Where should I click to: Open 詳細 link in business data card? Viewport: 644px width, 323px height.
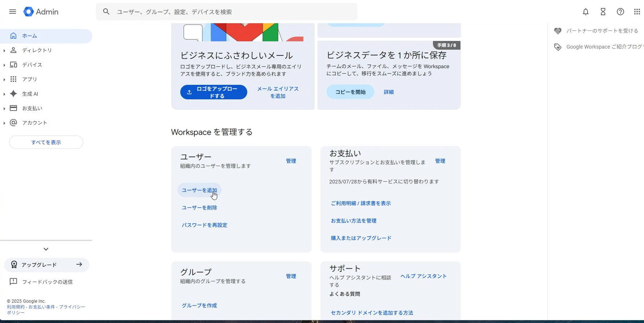click(x=389, y=92)
